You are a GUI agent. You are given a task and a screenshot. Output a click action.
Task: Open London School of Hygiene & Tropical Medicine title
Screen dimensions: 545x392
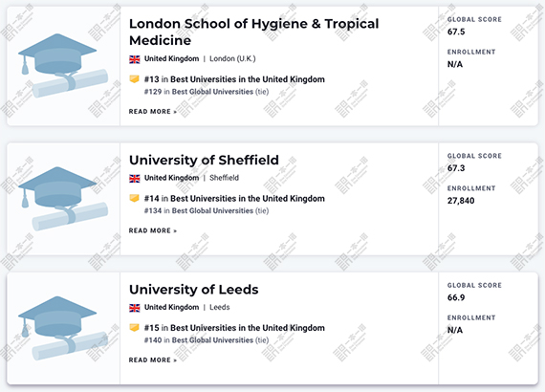click(x=253, y=32)
